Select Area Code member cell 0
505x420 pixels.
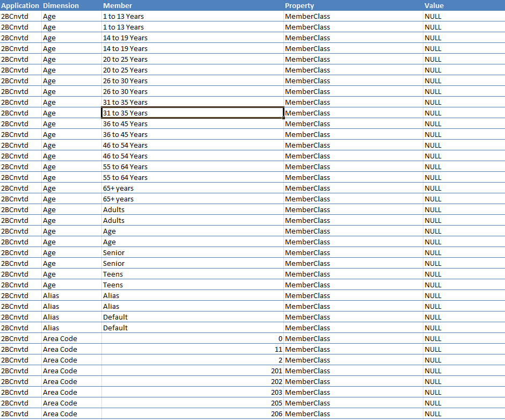click(x=193, y=339)
